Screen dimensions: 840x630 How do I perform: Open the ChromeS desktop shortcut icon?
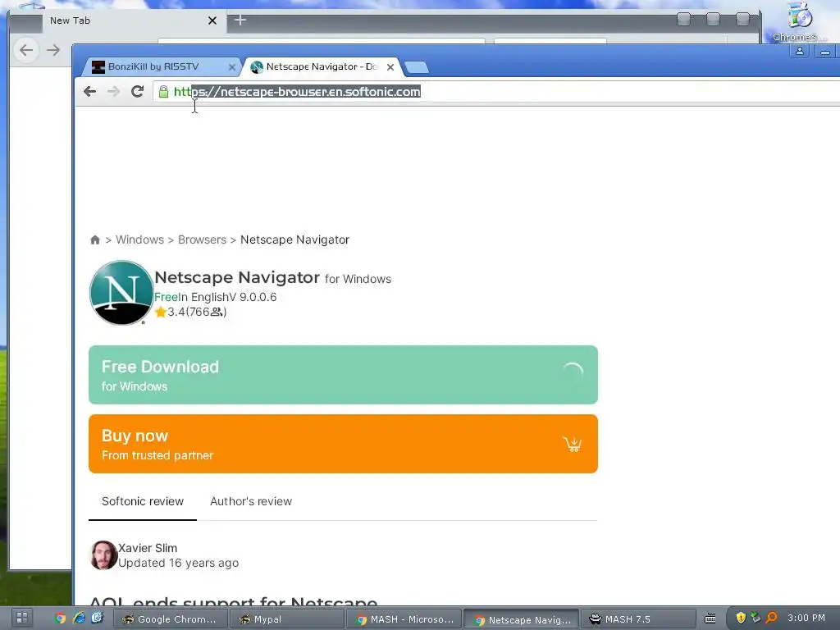[799, 22]
